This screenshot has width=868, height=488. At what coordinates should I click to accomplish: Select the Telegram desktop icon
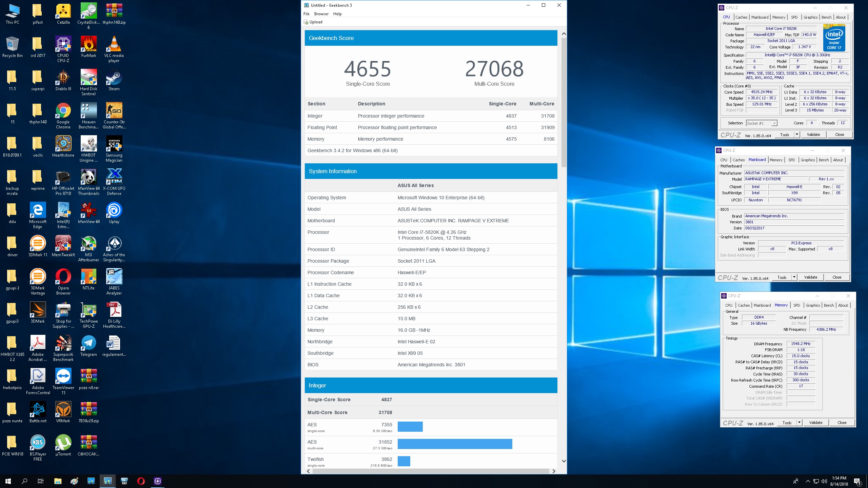(88, 346)
